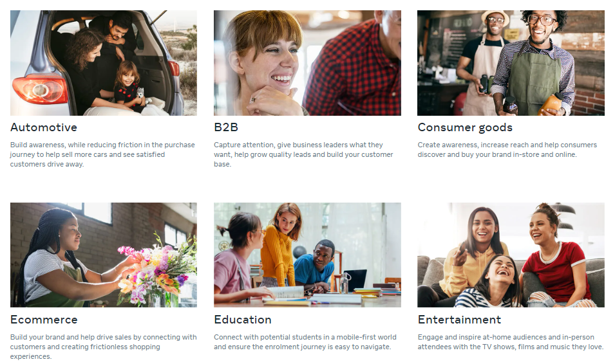Image resolution: width=615 pixels, height=364 pixels.
Task: Open the Ecommerce industry heading
Action: (x=44, y=320)
